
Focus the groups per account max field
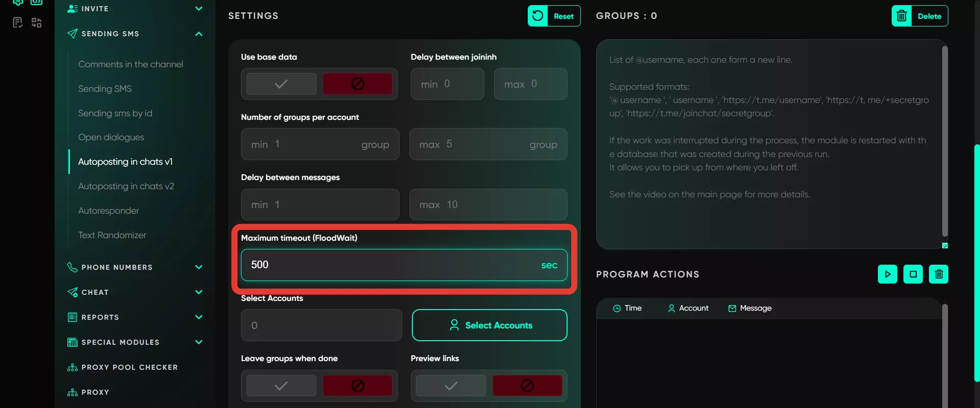click(x=488, y=144)
